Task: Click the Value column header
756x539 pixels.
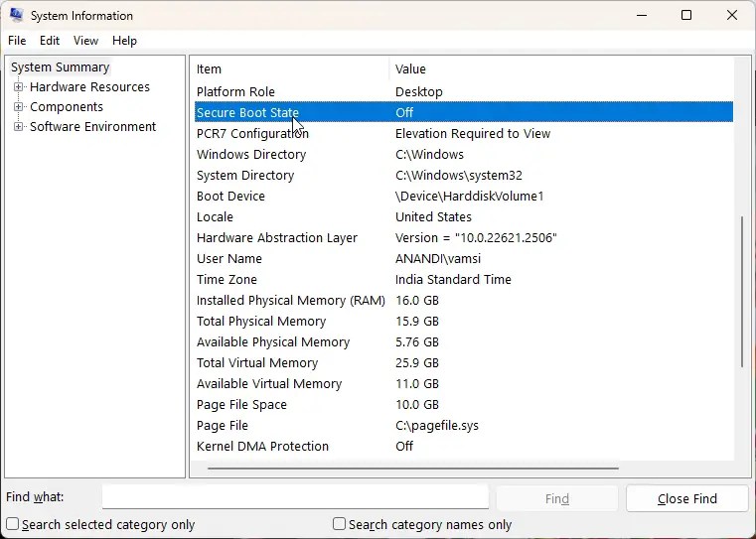Action: [561, 68]
